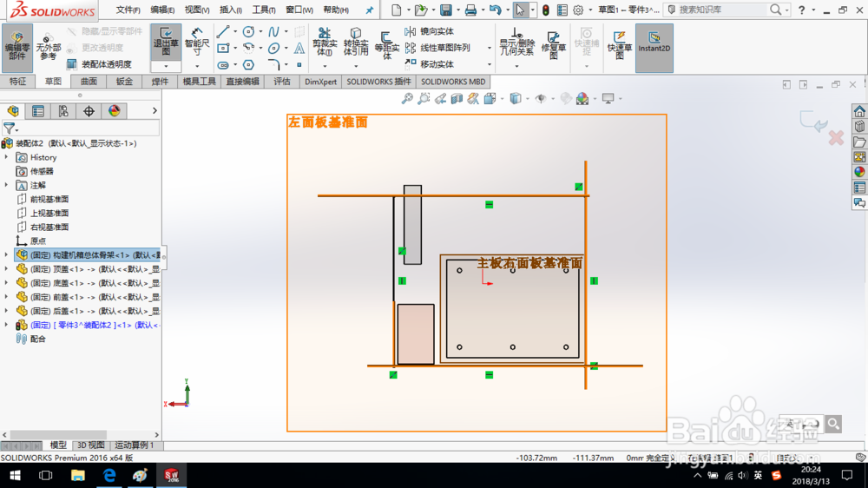Image resolution: width=868 pixels, height=488 pixels.
Task: Expand History node in tree
Action: coord(6,157)
